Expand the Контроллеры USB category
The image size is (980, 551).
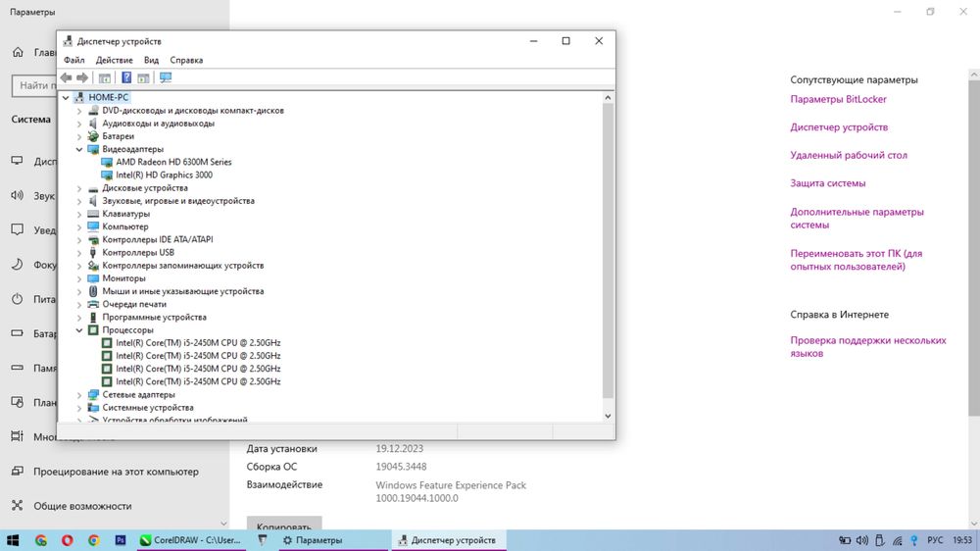[x=79, y=253]
